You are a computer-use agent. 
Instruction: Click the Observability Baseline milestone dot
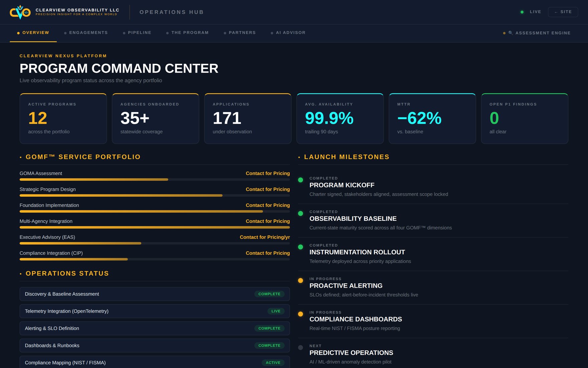point(300,213)
